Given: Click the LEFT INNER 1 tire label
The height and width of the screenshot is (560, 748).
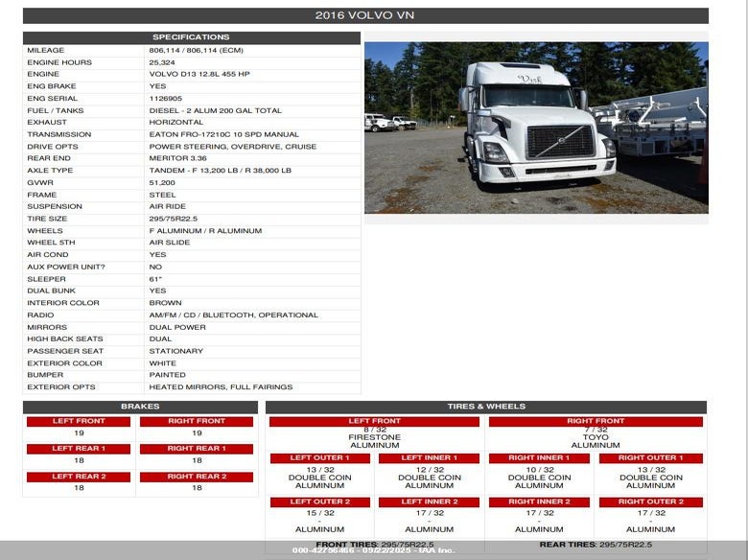Looking at the screenshot, I should [429, 458].
